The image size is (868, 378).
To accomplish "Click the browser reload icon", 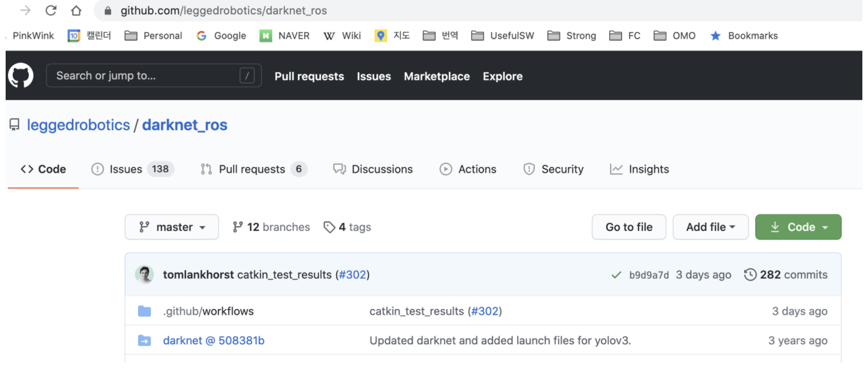I will coord(51,10).
